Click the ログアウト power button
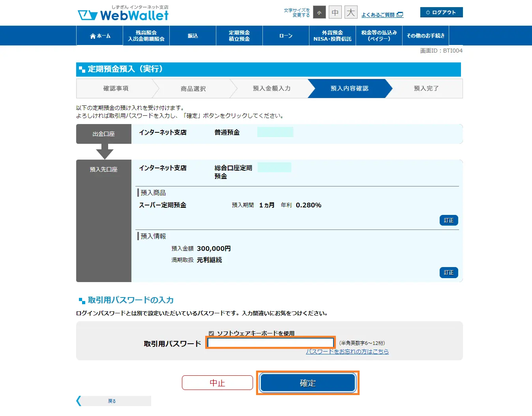532x416 pixels. coord(441,12)
